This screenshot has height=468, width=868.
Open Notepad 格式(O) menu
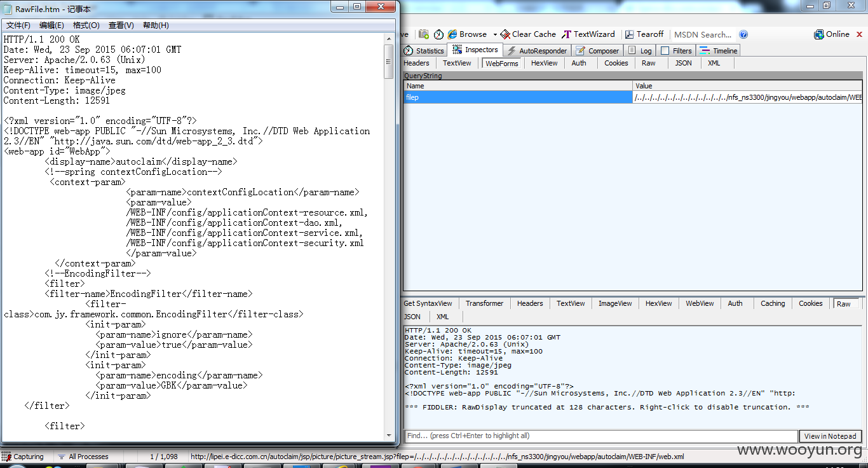(x=86, y=25)
